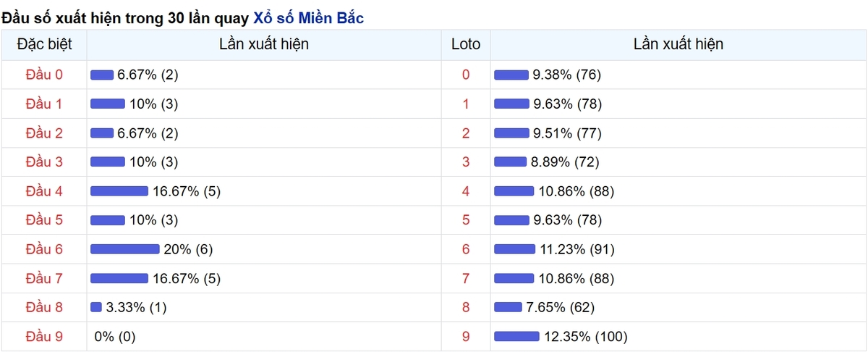
Task: Click the left Lần xuất hiện column header
Action: point(263,44)
